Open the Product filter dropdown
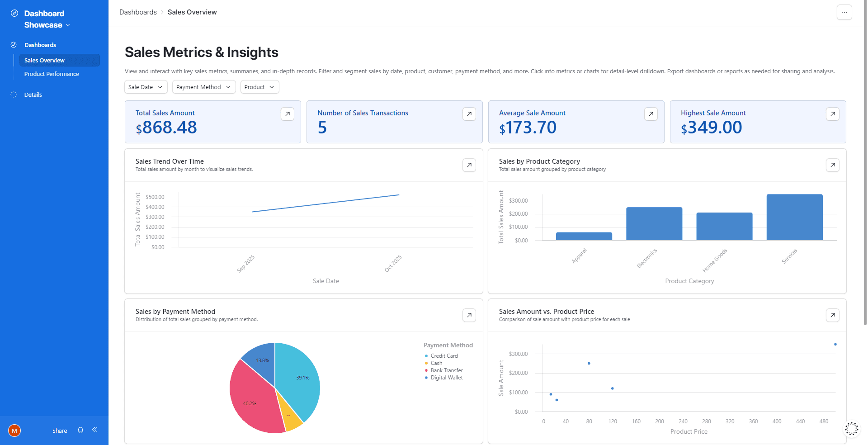The height and width of the screenshot is (445, 868). (259, 87)
